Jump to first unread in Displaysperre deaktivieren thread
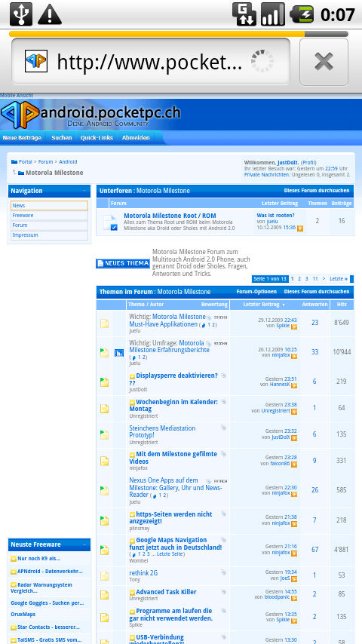 (132, 376)
